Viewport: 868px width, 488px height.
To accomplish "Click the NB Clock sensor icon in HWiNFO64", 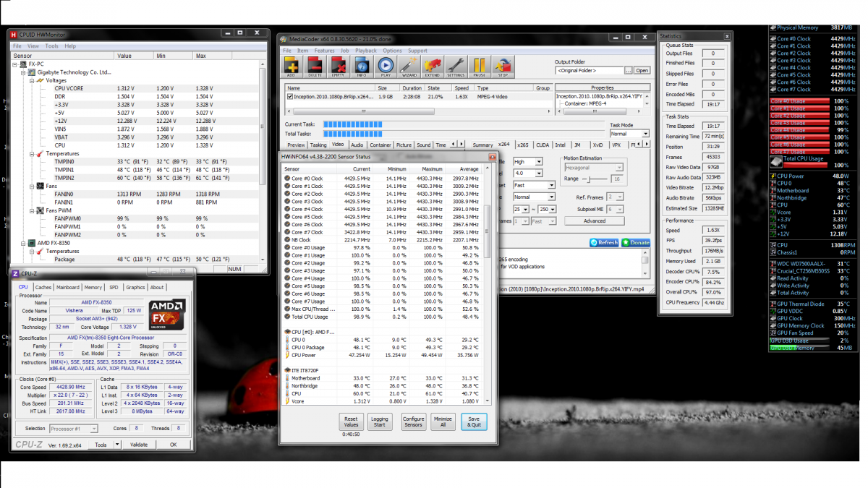I will tap(288, 240).
